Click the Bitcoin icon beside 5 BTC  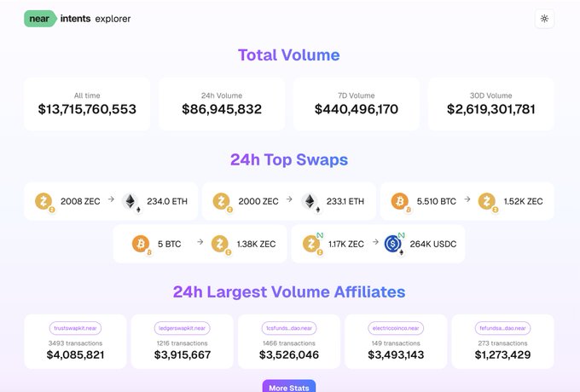click(x=141, y=244)
